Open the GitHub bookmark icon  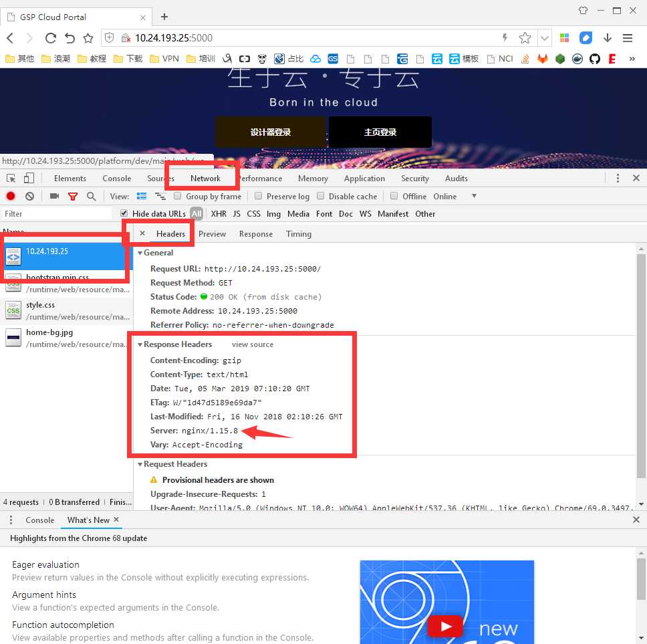pos(594,59)
